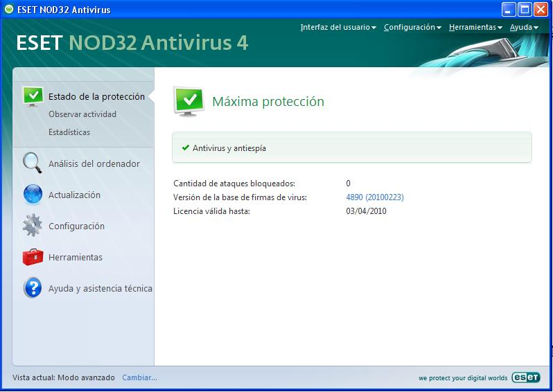The width and height of the screenshot is (553, 392).
Task: Click the blue globe update icon
Action: pyautogui.click(x=33, y=195)
